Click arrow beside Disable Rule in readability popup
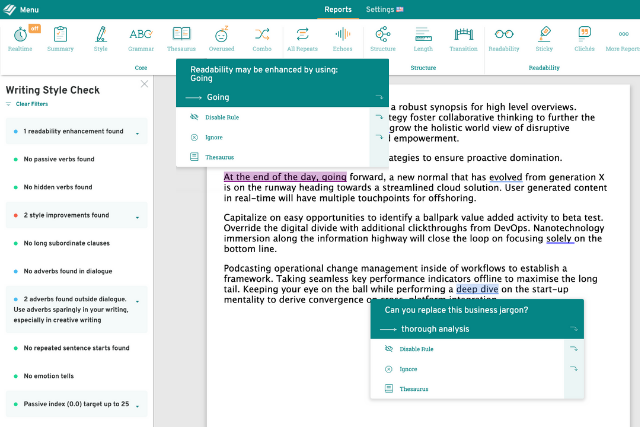The image size is (640, 427). 379,117
